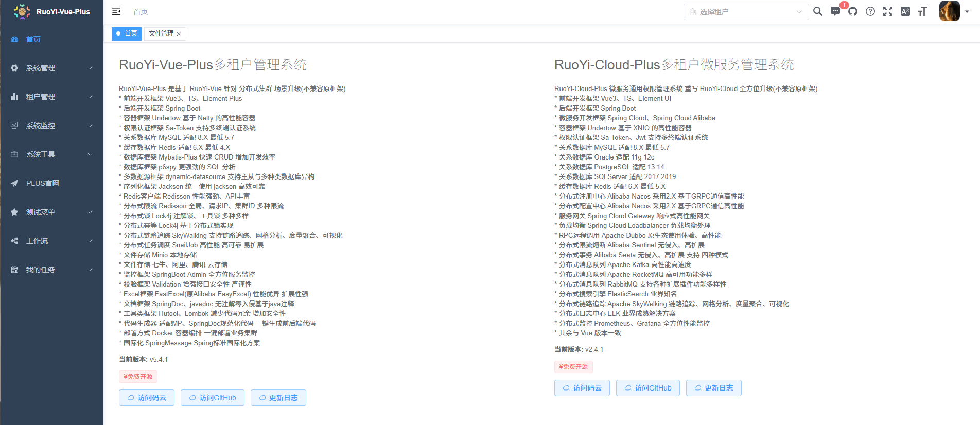Click the 我的任务 task icon
Image resolution: width=980 pixels, height=425 pixels.
point(14,270)
